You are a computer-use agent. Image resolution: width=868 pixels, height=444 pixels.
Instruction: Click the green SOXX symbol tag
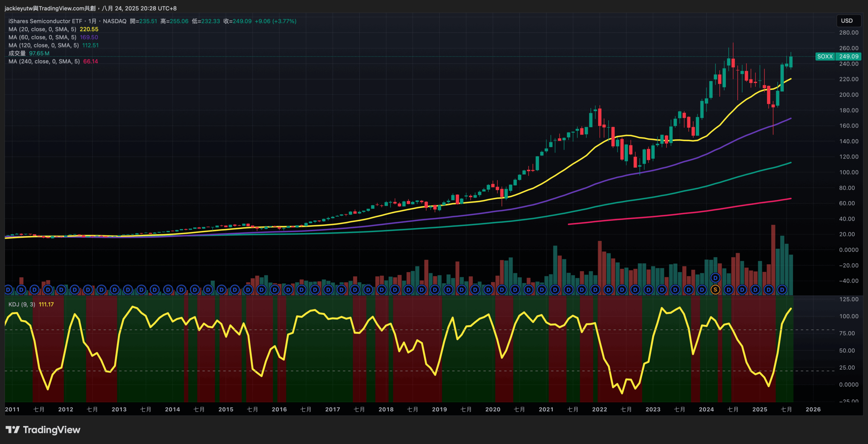825,57
